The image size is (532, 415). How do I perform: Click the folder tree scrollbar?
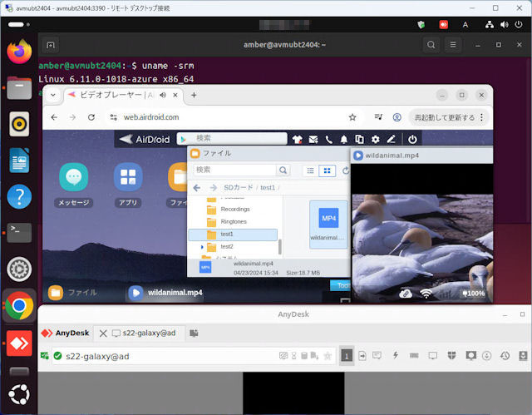pos(280,247)
